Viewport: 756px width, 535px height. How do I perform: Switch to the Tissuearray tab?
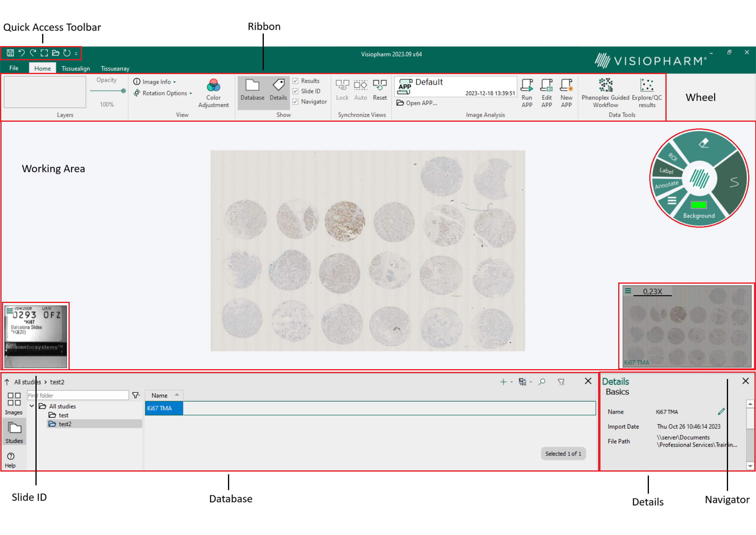pyautogui.click(x=115, y=68)
